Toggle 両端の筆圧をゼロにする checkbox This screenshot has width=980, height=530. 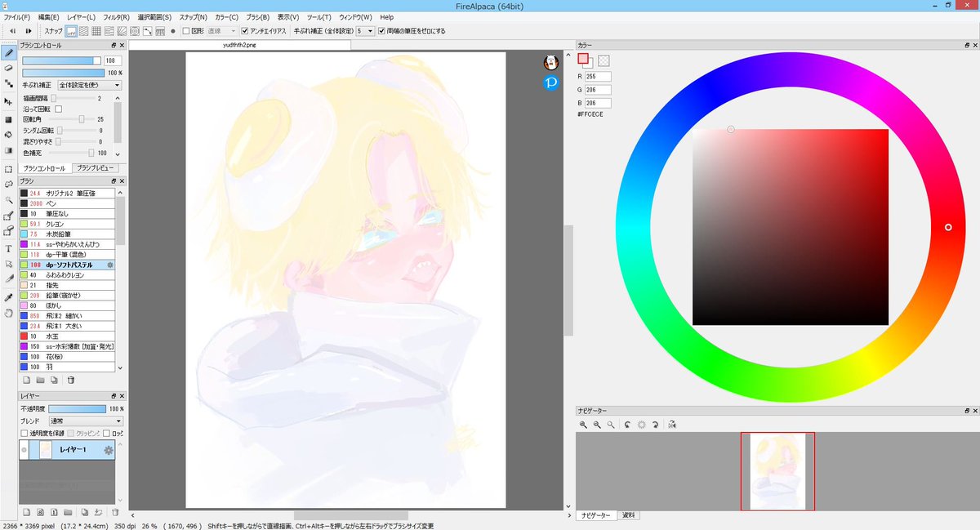[x=382, y=31]
